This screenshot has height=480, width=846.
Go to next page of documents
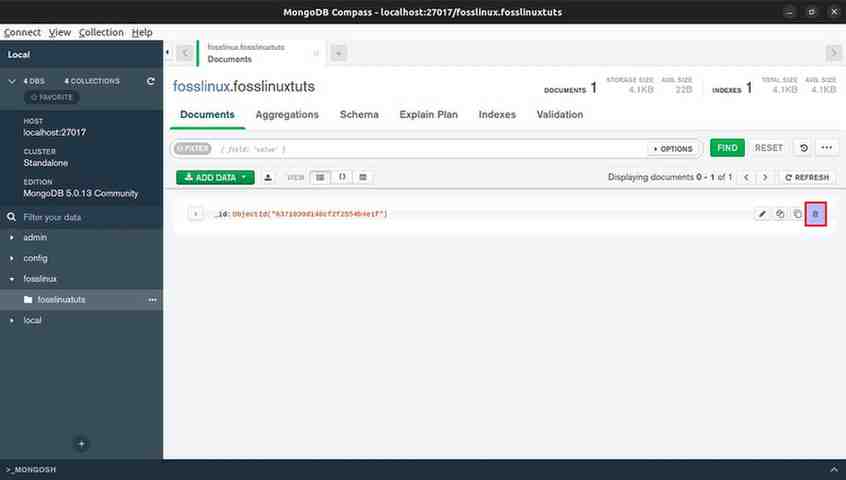point(765,177)
